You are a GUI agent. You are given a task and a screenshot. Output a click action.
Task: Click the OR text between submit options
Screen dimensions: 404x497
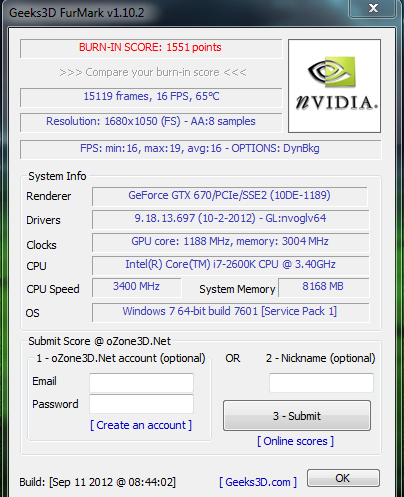coord(233,358)
